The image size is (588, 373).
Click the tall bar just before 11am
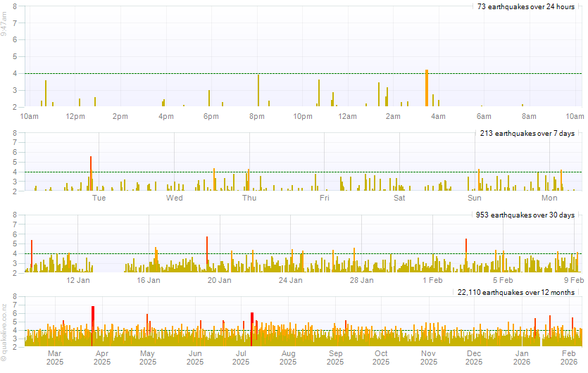[x=46, y=93]
